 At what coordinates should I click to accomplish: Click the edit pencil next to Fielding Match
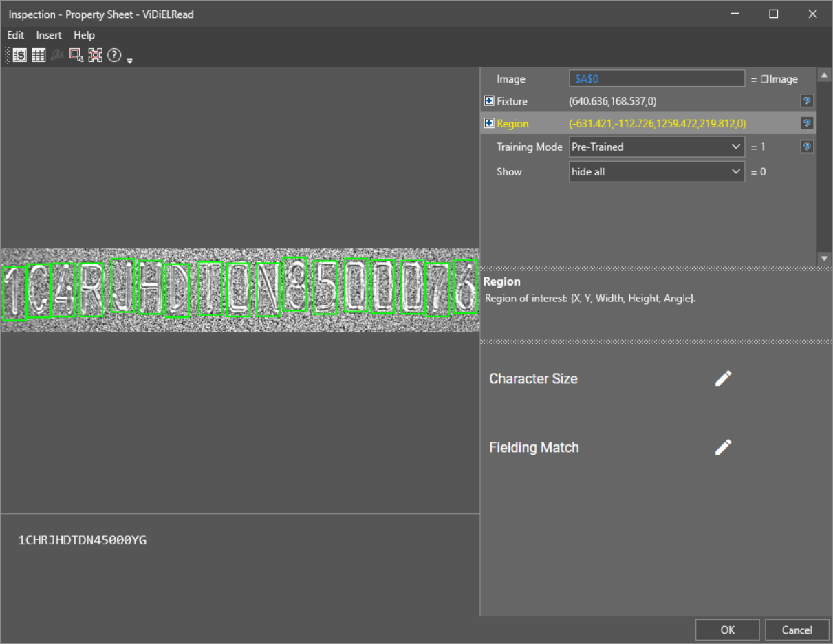coord(723,447)
